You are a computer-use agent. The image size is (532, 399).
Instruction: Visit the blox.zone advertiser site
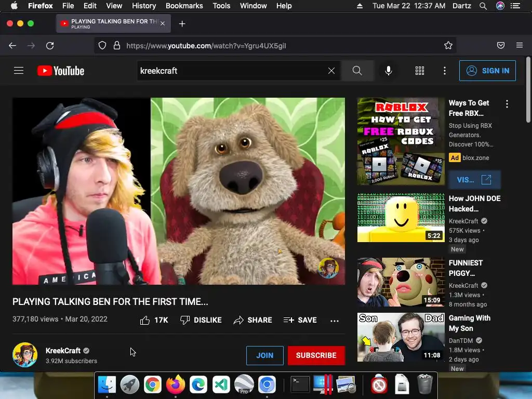(474, 179)
